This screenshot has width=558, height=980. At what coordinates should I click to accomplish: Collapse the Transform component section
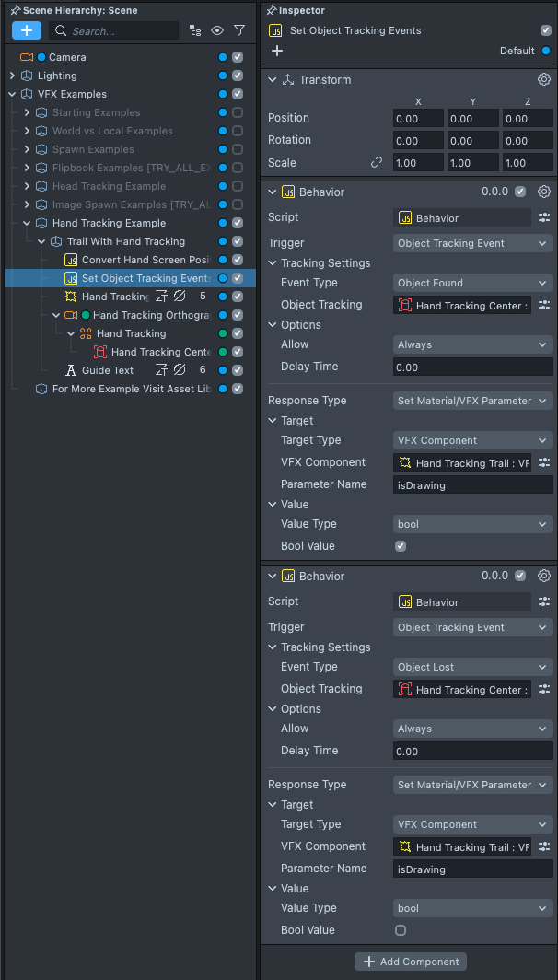[x=273, y=80]
